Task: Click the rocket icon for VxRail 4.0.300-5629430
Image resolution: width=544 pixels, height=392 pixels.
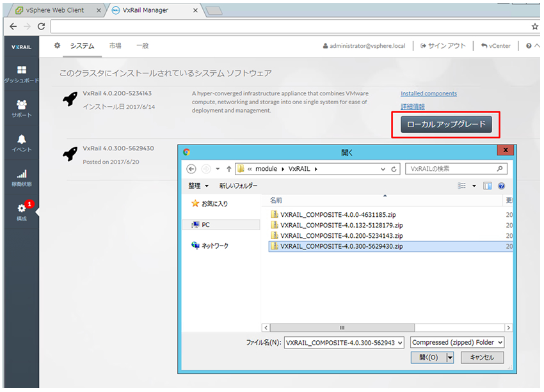Action: pyautogui.click(x=70, y=154)
